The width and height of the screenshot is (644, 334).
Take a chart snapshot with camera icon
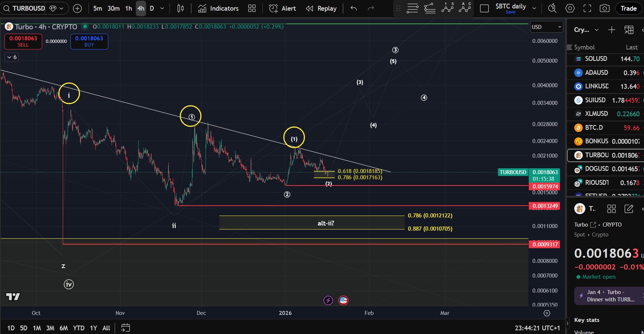604,8
